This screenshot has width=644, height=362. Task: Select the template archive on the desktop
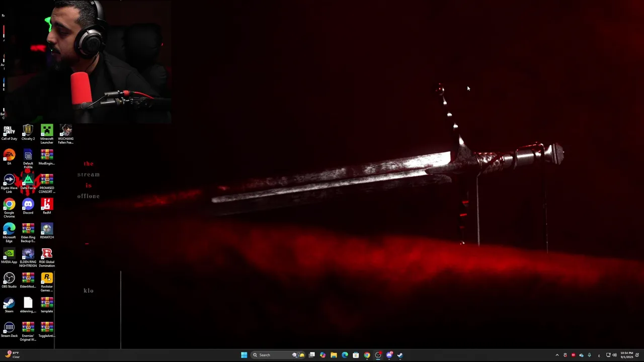point(47,305)
